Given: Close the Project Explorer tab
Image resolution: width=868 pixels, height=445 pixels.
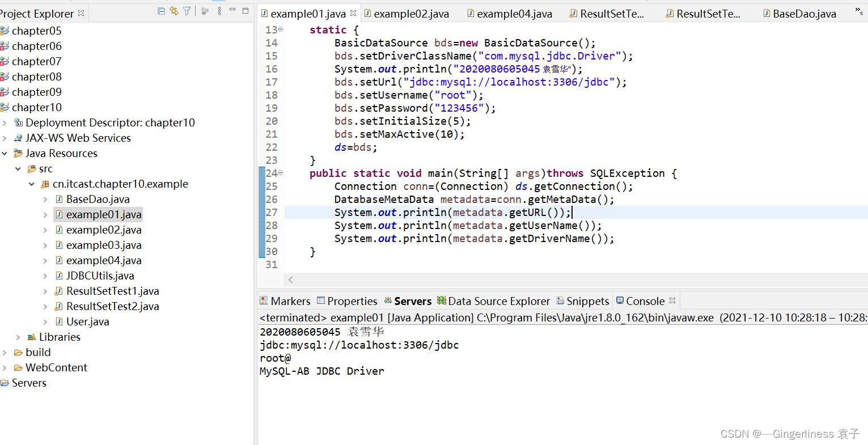Looking at the screenshot, I should point(81,12).
